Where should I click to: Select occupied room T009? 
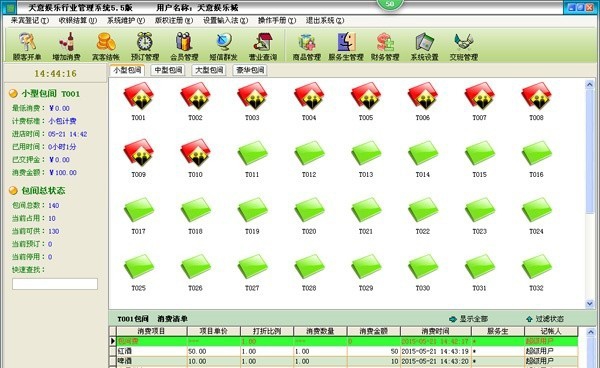[x=139, y=158]
